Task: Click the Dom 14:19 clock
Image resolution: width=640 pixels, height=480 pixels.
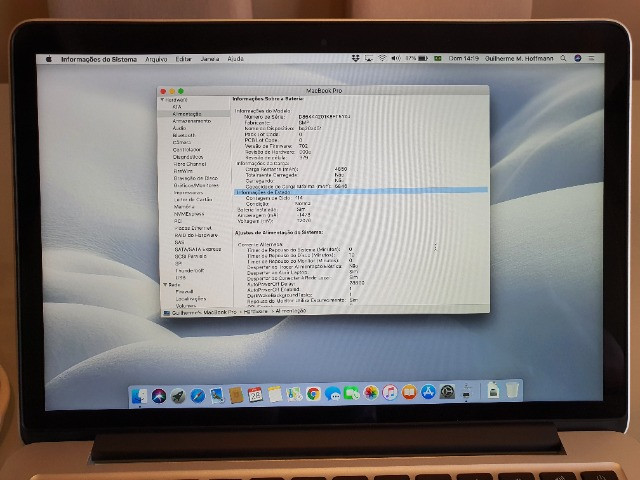Action: pos(464,58)
